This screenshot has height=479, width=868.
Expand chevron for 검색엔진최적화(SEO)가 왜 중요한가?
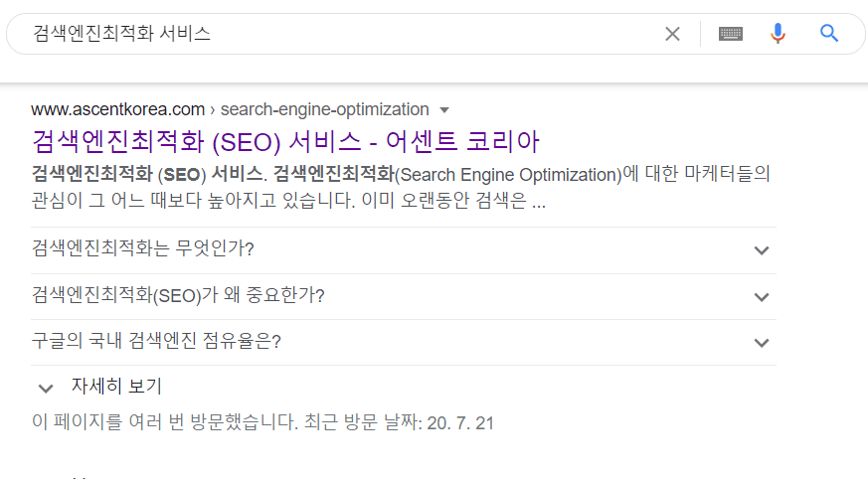click(x=762, y=297)
